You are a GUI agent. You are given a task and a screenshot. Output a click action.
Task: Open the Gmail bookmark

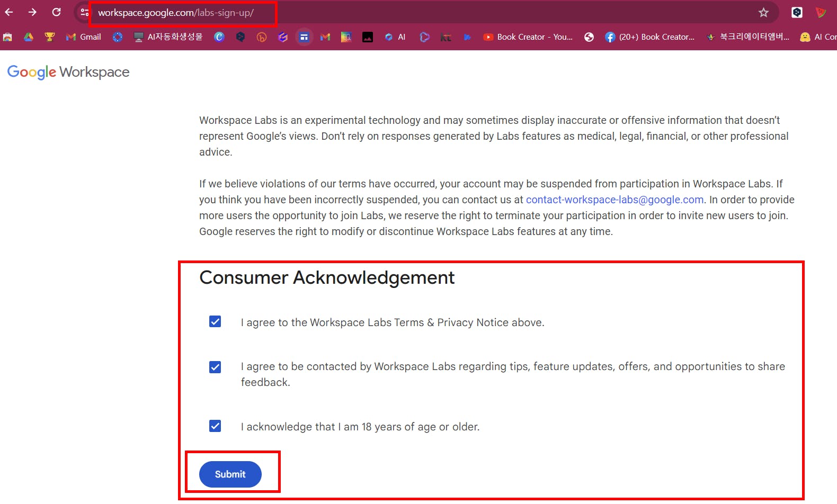click(x=83, y=37)
